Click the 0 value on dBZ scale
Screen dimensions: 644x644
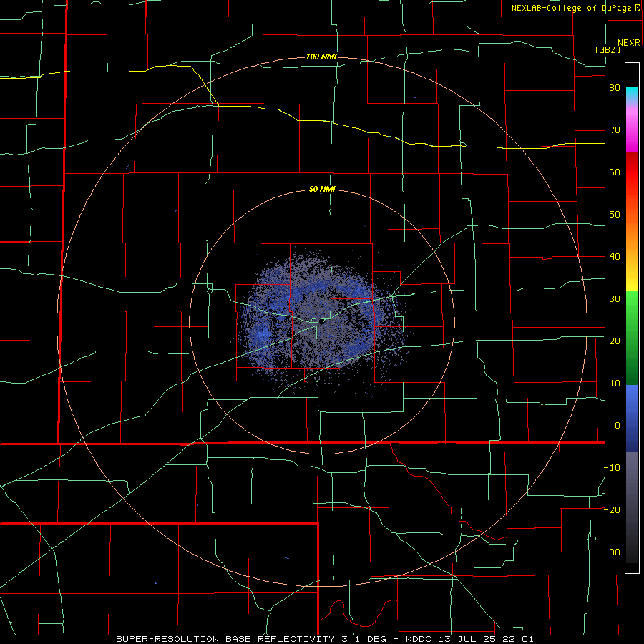618,426
